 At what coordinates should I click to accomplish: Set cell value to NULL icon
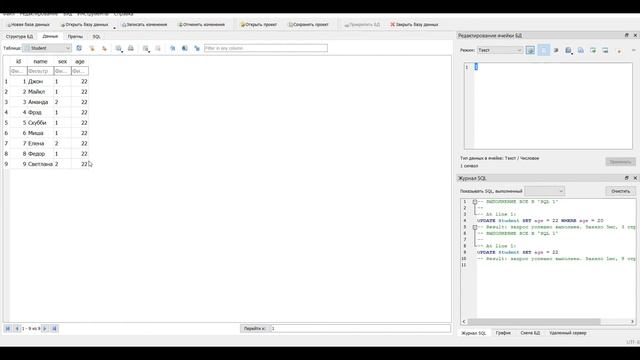pyautogui.click(x=605, y=50)
